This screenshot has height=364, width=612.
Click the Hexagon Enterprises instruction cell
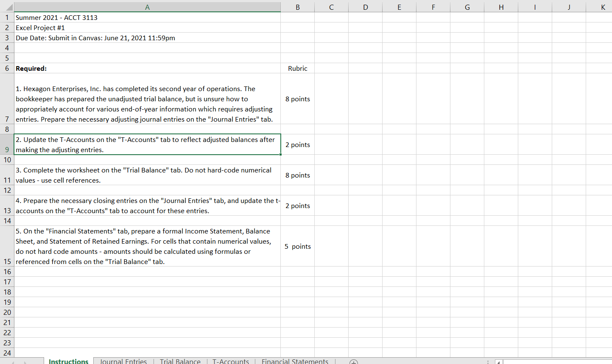147,99
